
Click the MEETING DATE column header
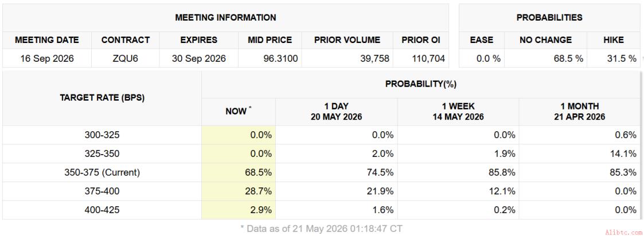point(47,40)
